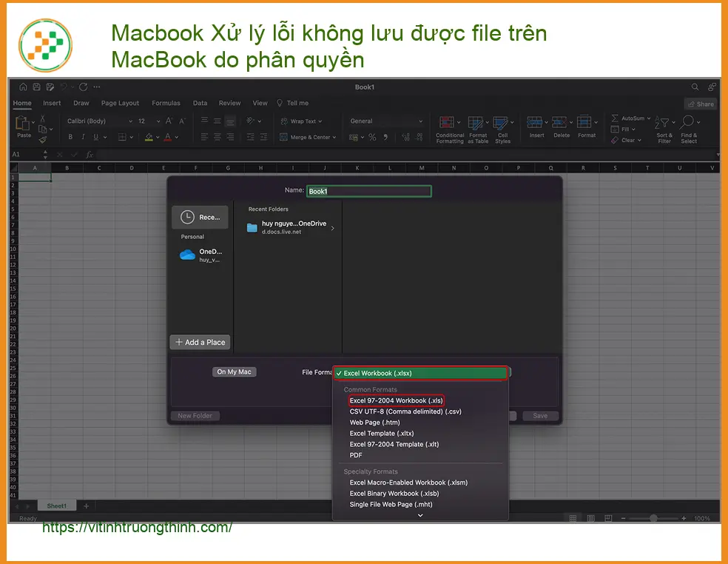Switch to the Draw ribbon tab
728x564 pixels.
[x=81, y=103]
